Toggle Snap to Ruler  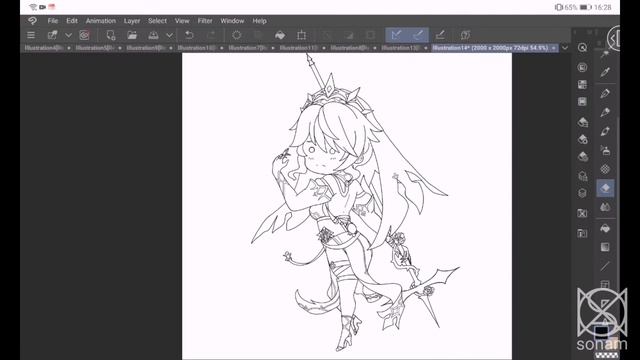396,35
